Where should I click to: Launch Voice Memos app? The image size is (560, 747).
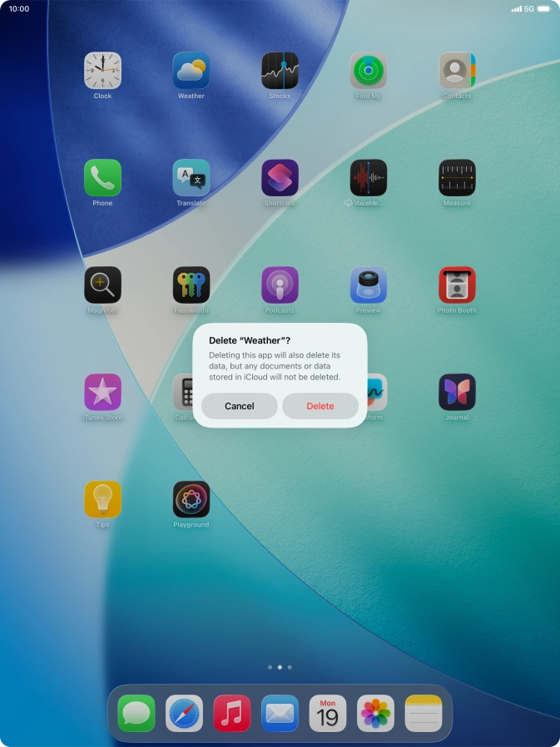(x=368, y=178)
